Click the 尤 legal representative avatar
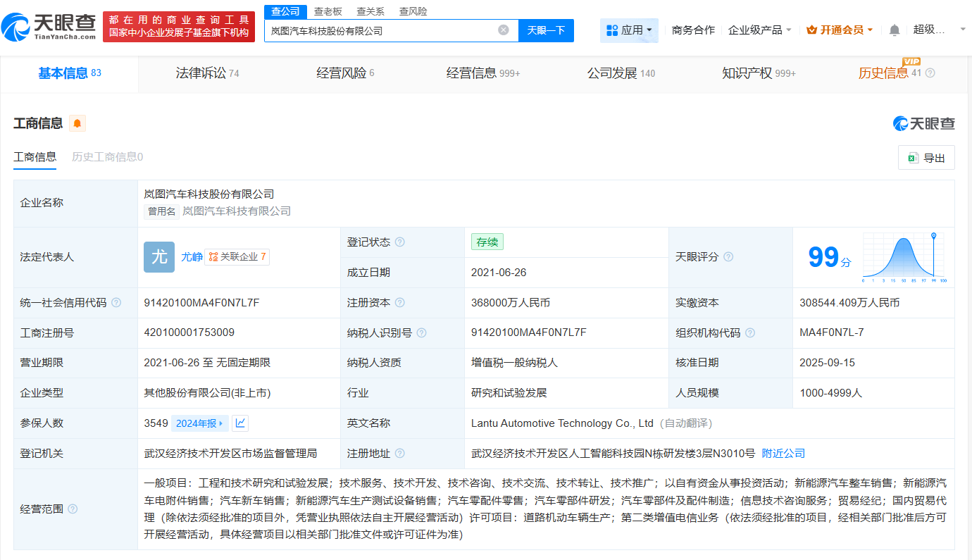This screenshot has width=972, height=560. 158,257
